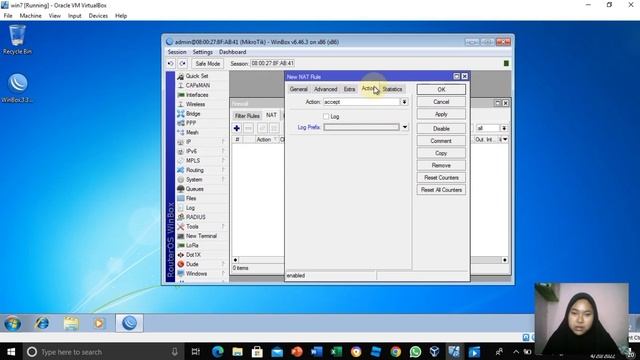Click the Cancel button

pyautogui.click(x=441, y=102)
